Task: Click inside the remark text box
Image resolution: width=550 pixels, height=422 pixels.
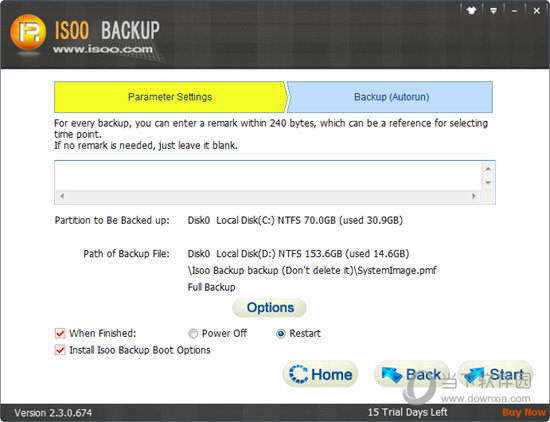Action: (268, 176)
